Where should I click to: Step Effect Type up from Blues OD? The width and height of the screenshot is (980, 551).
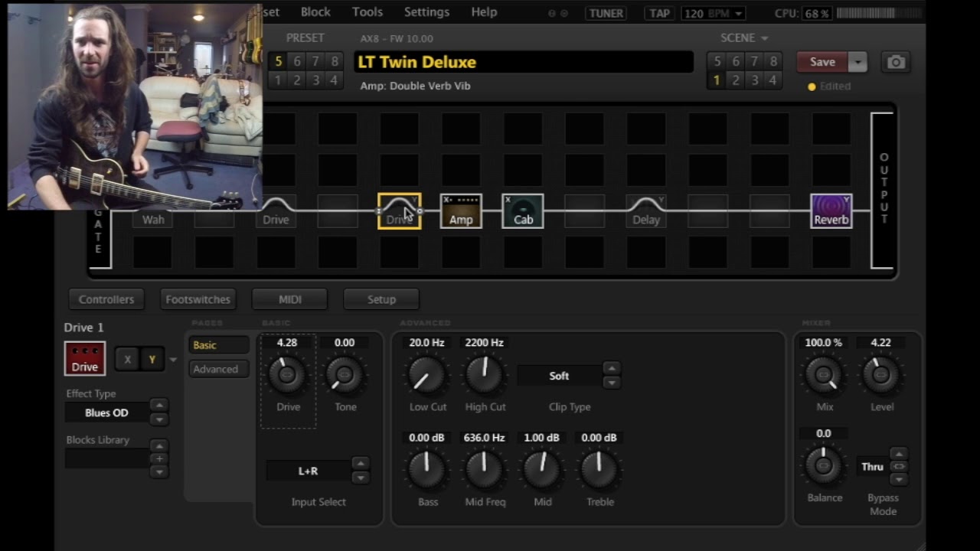tap(158, 406)
